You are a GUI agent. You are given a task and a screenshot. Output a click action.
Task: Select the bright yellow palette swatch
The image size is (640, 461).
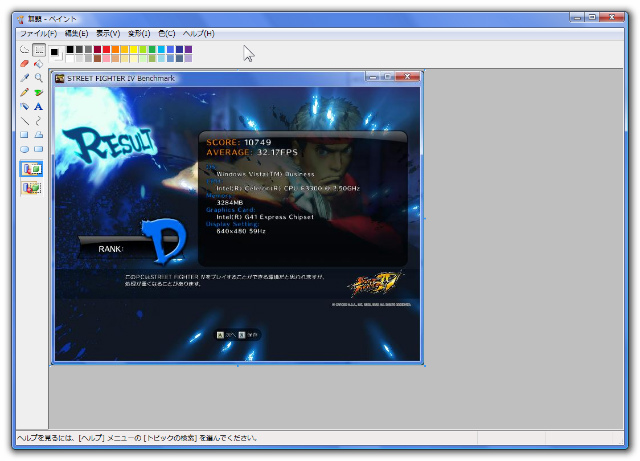point(133,49)
